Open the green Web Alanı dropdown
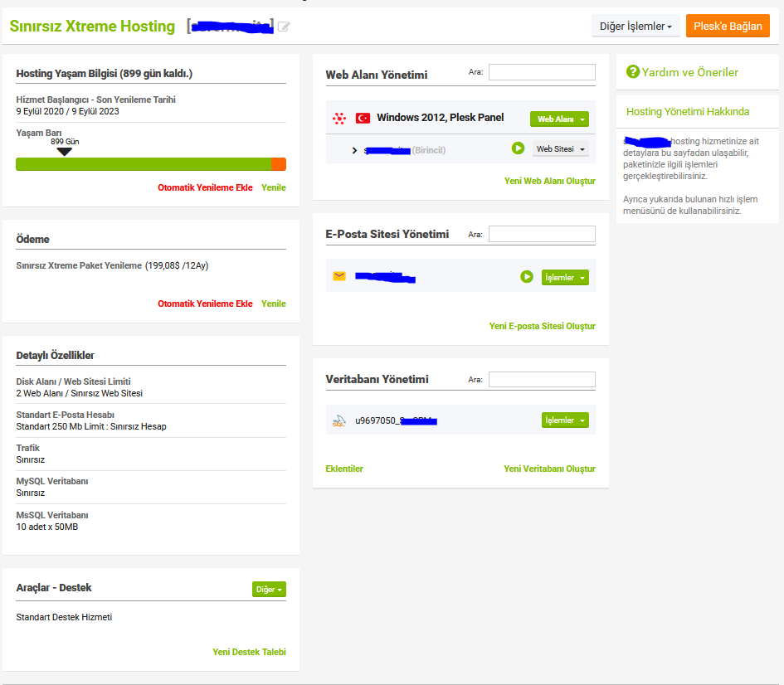The image size is (784, 685). click(x=559, y=119)
